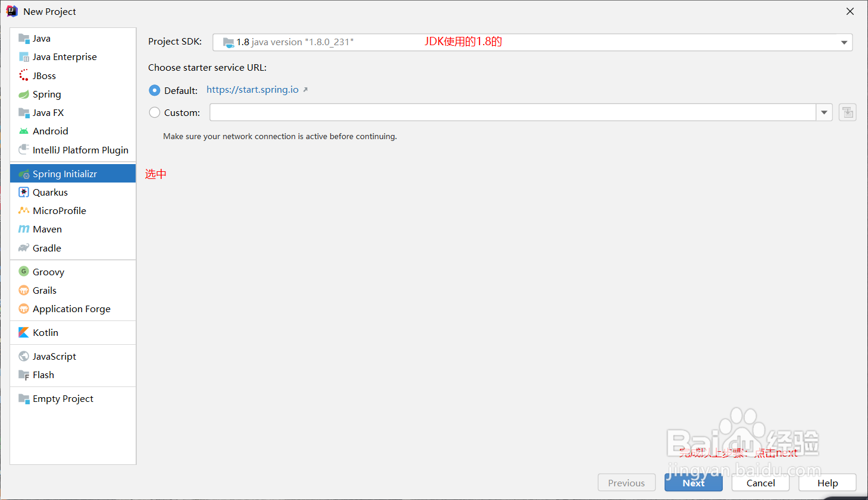Select Empty Project entry

tap(73, 398)
